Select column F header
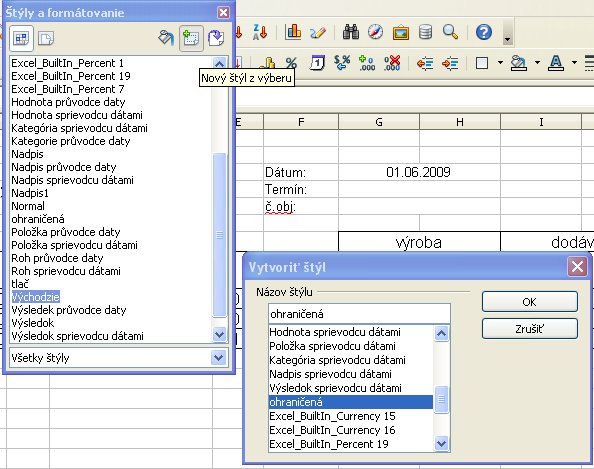Image resolution: width=594 pixels, height=469 pixels. [x=301, y=122]
